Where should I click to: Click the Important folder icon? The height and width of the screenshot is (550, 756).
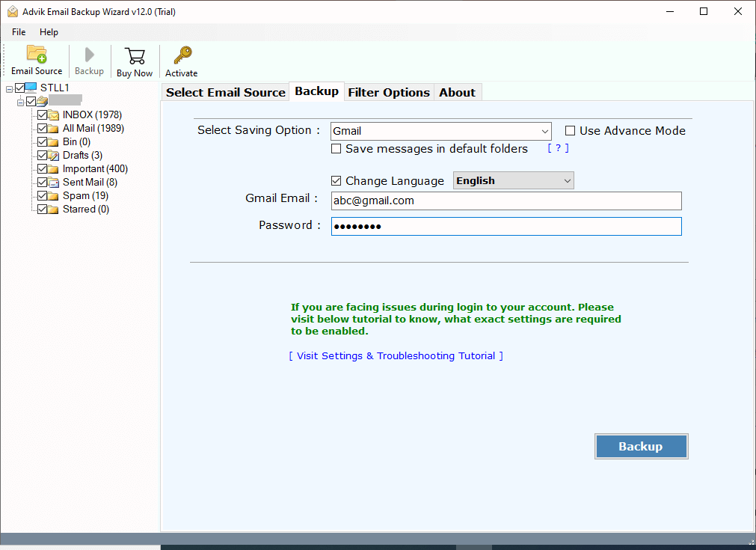pyautogui.click(x=54, y=169)
